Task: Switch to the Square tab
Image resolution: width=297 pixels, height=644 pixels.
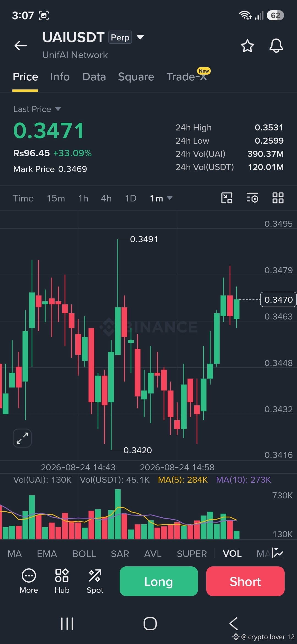Action: [x=136, y=77]
